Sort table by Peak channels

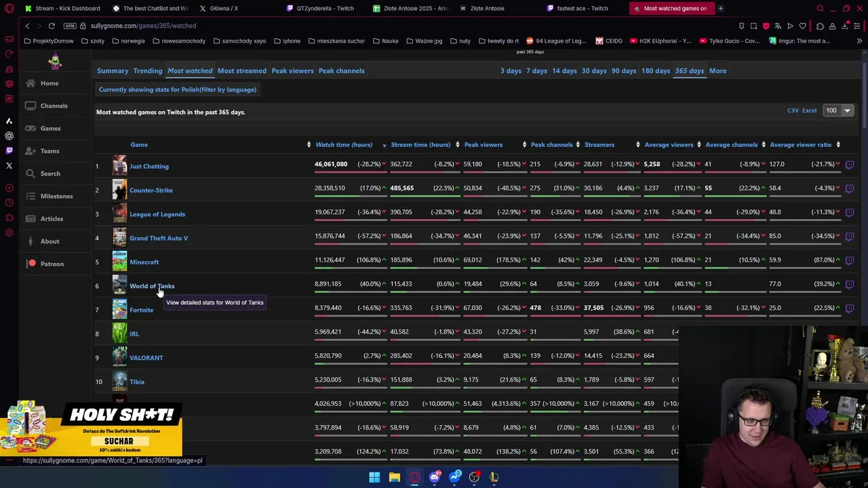552,144
